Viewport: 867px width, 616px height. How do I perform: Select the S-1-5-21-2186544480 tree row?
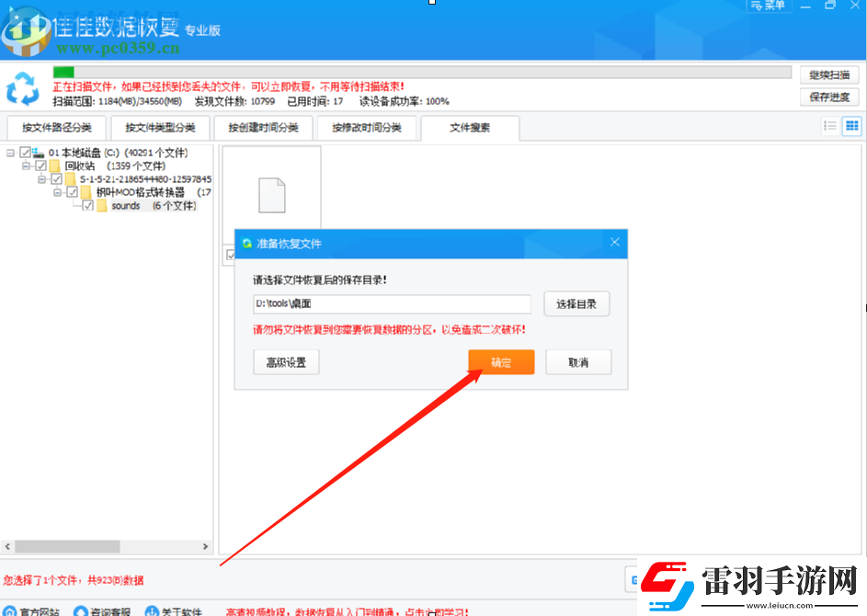pyautogui.click(x=145, y=179)
